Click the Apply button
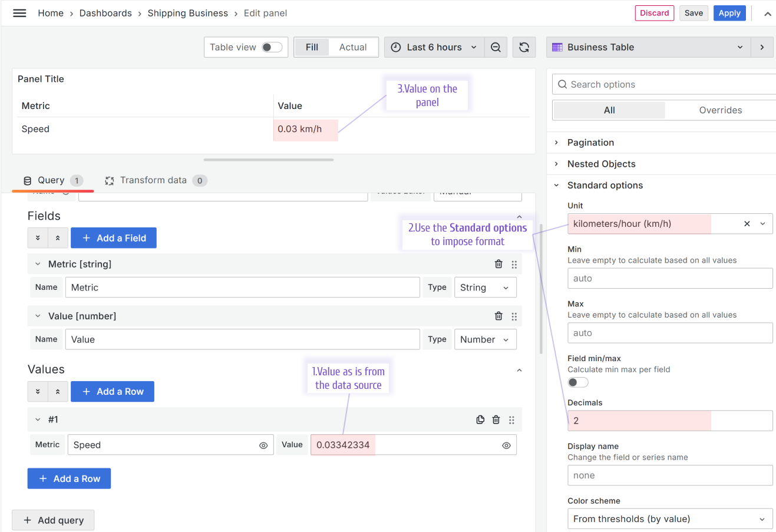776x532 pixels. (x=729, y=13)
